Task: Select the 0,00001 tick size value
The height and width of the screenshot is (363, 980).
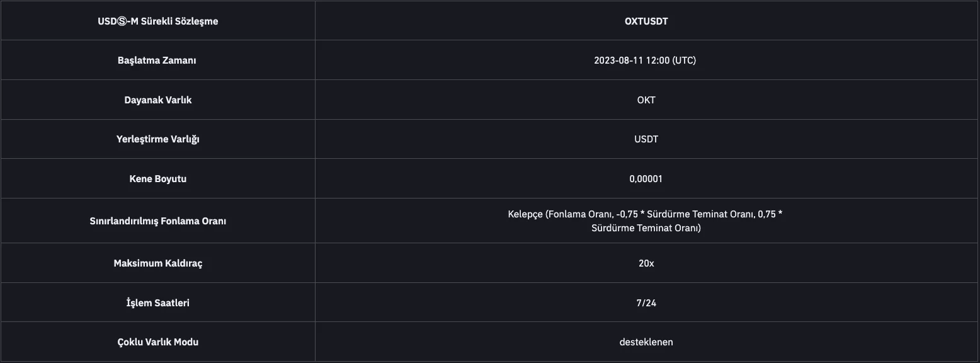Action: click(x=646, y=179)
